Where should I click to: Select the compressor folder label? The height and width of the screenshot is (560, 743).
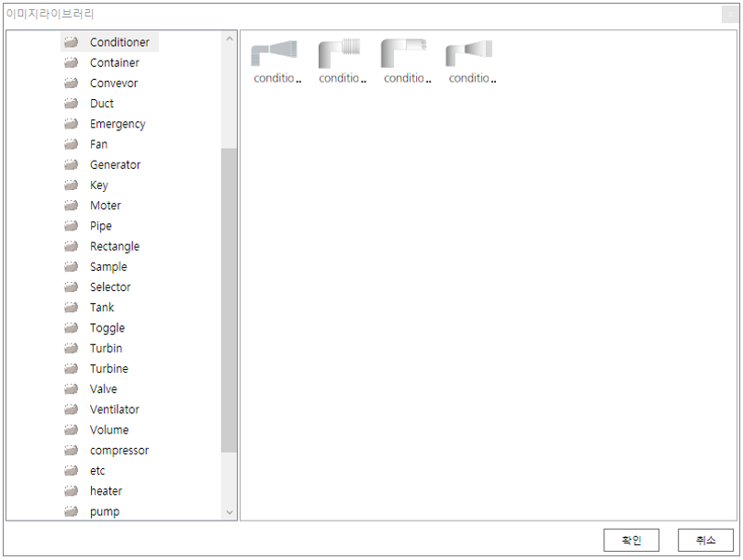[x=119, y=451]
